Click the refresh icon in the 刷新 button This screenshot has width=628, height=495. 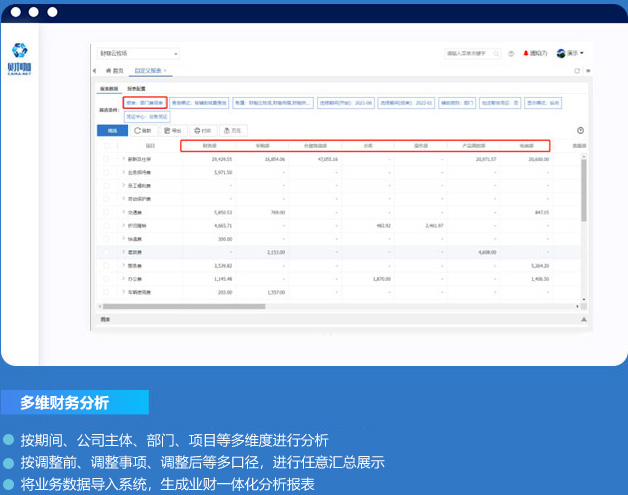(x=137, y=131)
